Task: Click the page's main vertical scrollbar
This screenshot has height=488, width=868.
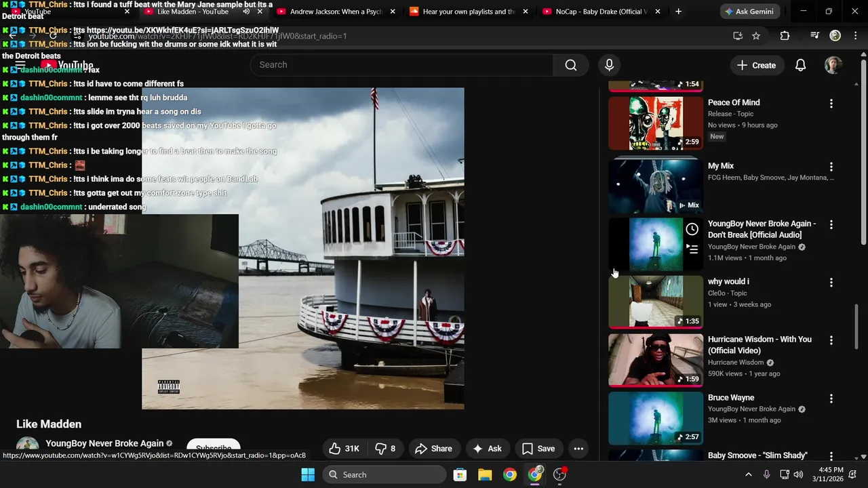Action: pos(863,152)
